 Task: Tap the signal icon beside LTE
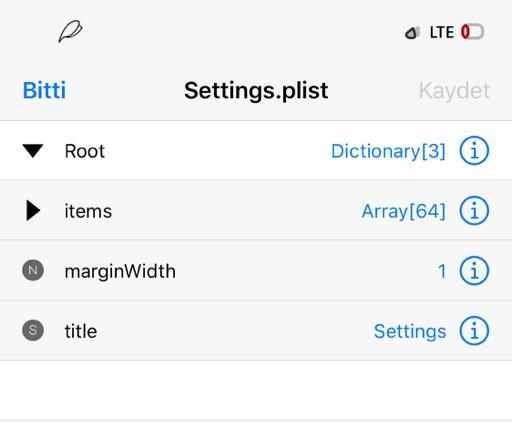click(412, 33)
